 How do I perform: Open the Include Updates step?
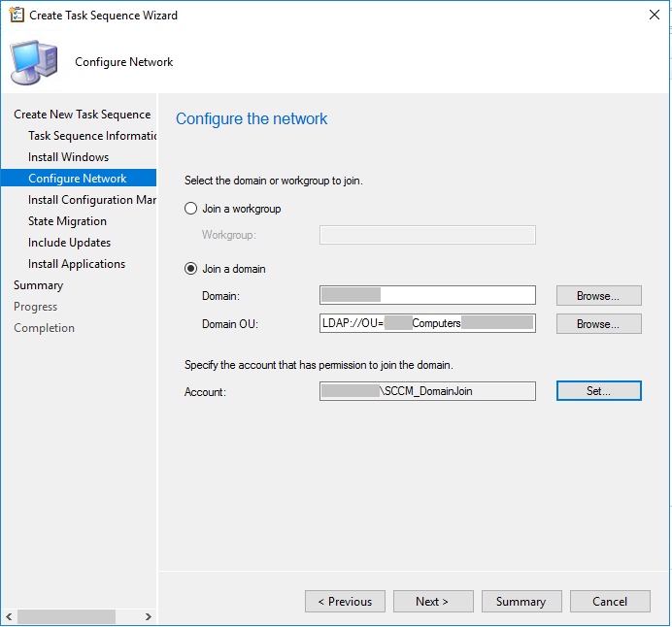(69, 243)
